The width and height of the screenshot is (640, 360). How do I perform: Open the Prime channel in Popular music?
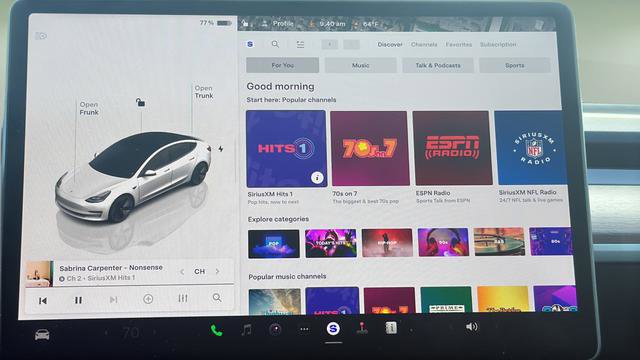tap(446, 300)
